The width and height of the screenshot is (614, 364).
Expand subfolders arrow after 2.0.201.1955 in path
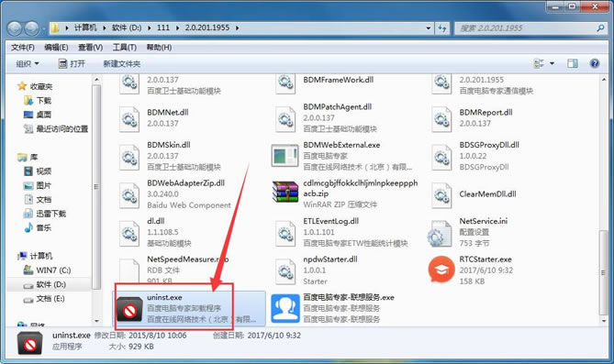click(238, 28)
